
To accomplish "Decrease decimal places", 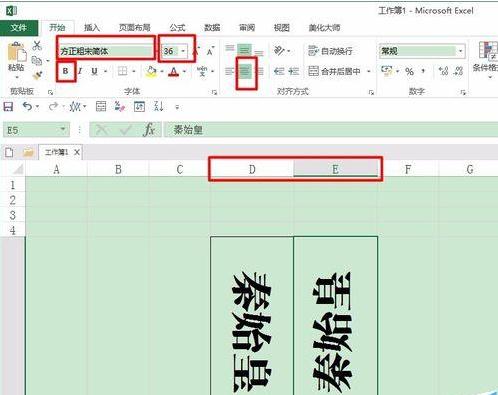I will (459, 71).
